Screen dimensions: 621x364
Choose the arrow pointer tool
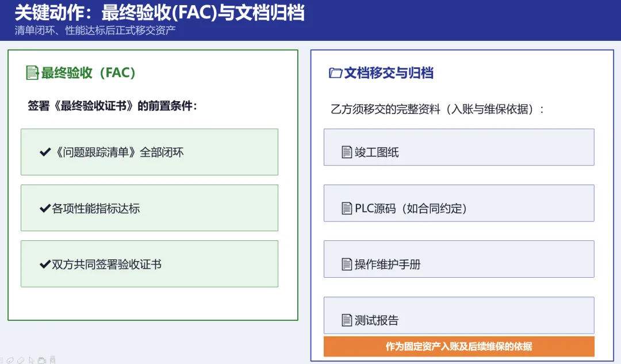[31, 361]
